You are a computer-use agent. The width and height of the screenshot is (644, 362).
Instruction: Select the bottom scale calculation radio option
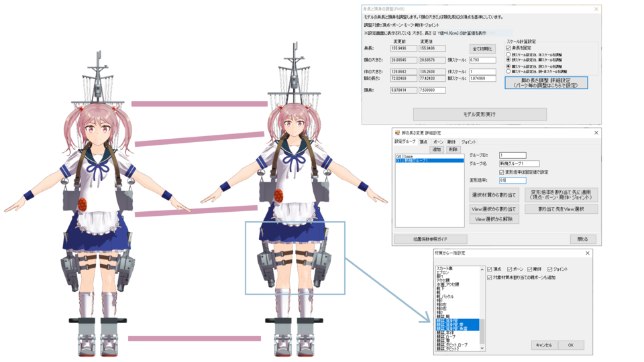508,71
